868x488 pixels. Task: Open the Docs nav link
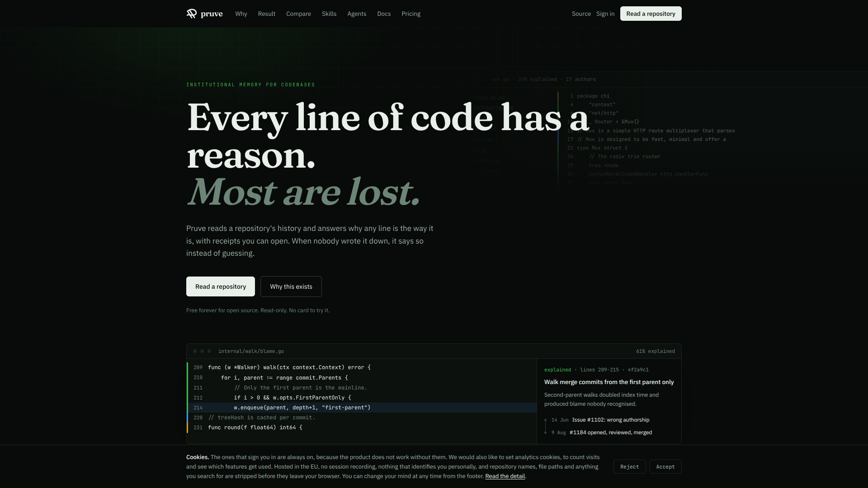[x=384, y=14]
